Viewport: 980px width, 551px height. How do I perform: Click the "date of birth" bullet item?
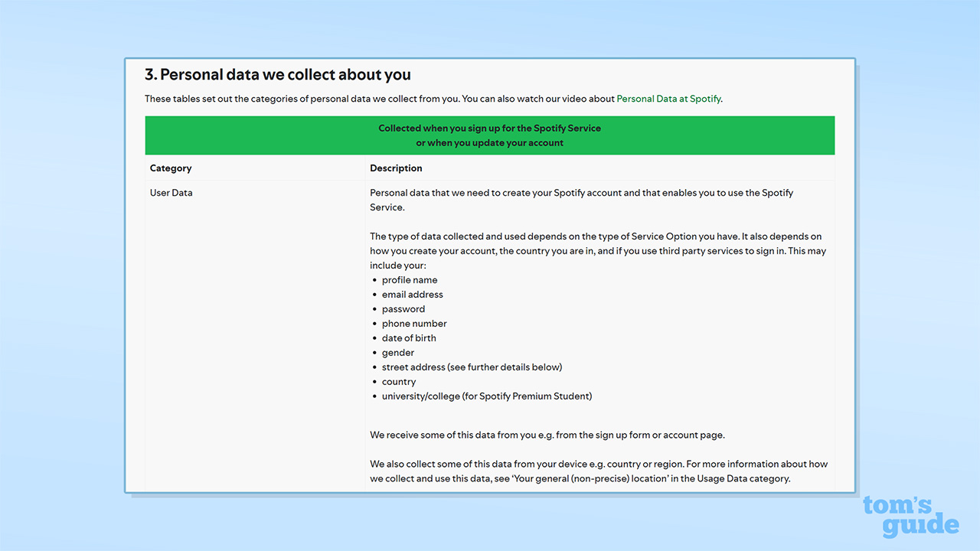point(409,338)
